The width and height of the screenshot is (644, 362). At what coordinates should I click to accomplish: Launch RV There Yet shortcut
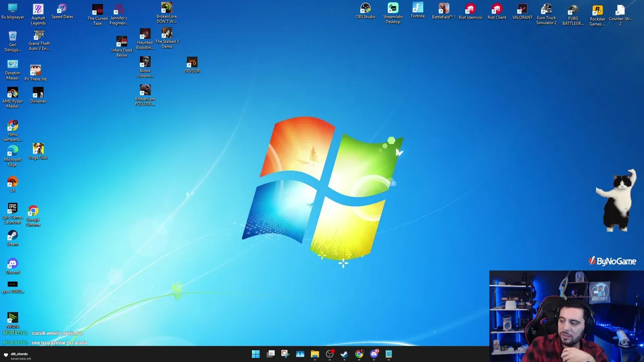pyautogui.click(x=35, y=73)
